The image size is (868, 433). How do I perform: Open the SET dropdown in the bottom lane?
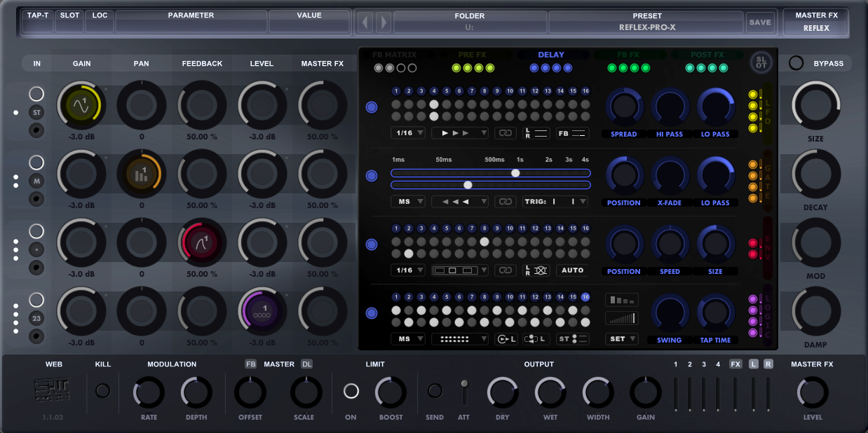pos(621,338)
